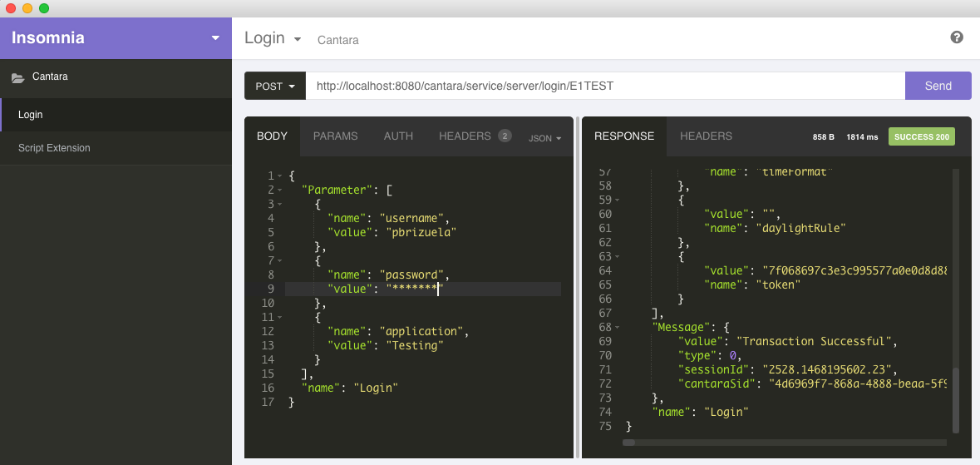Image resolution: width=980 pixels, height=465 pixels.
Task: Click the response vertical scrollbar
Action: point(955,399)
